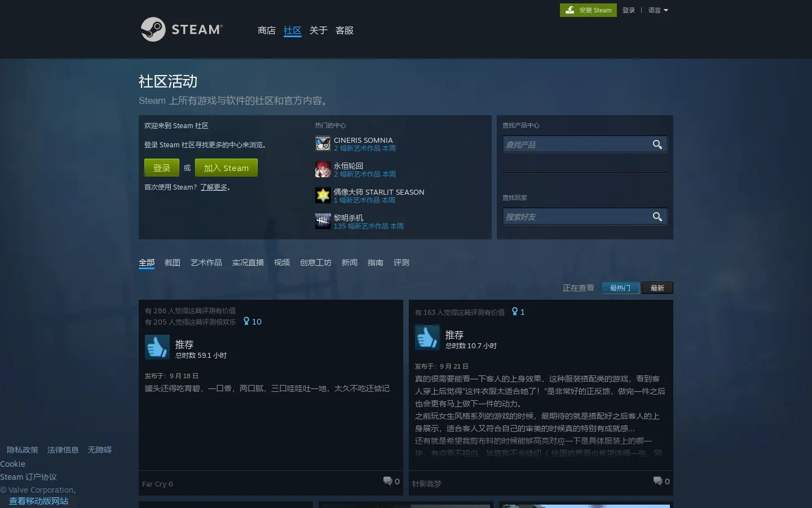This screenshot has height=508, width=812.
Task: Switch to 艺术作品 artwork tab
Action: [x=206, y=262]
